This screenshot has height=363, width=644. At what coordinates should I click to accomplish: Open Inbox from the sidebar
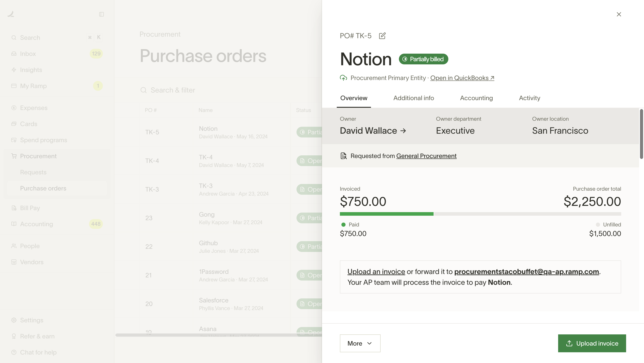tap(57, 54)
